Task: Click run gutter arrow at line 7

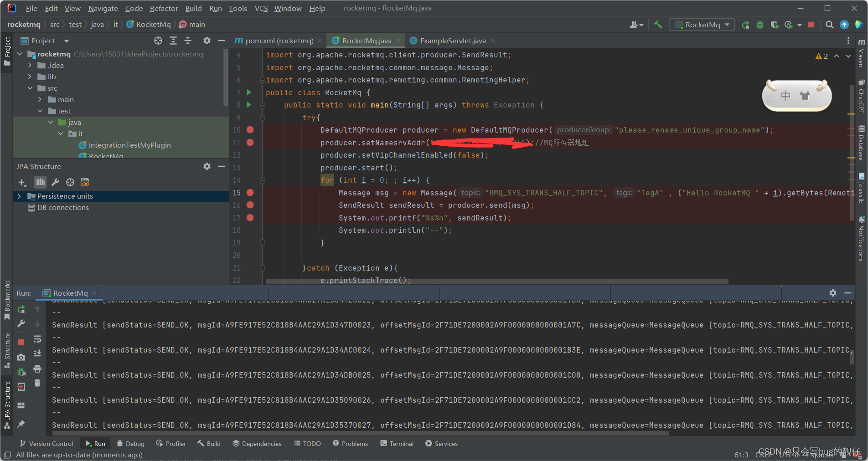Action: tap(249, 92)
